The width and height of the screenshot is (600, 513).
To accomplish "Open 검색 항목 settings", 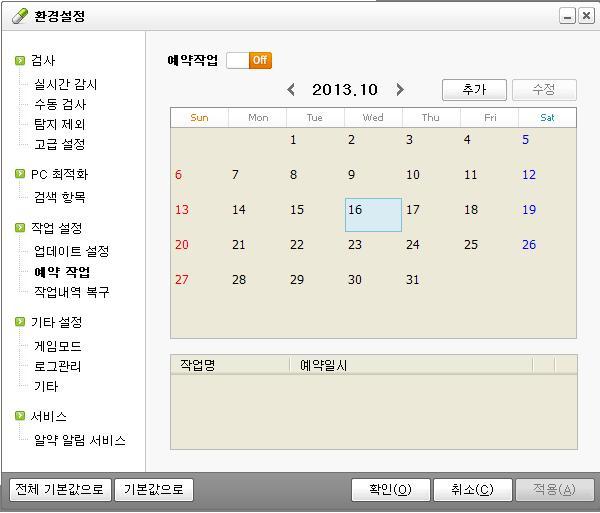I will [x=60, y=197].
